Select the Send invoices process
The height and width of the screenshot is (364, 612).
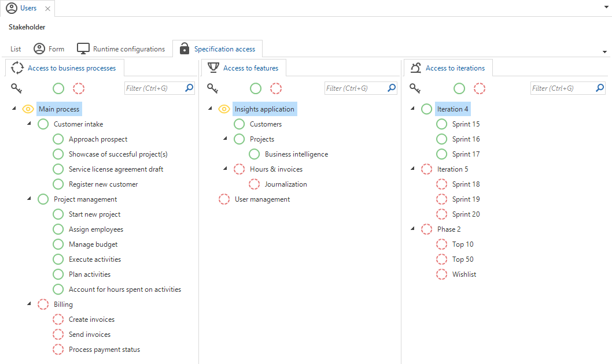(x=89, y=335)
